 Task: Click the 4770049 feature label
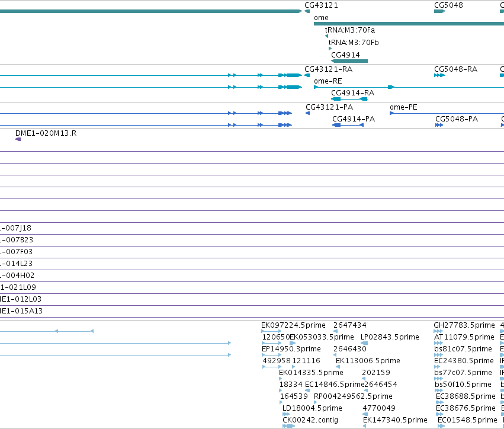(x=379, y=408)
